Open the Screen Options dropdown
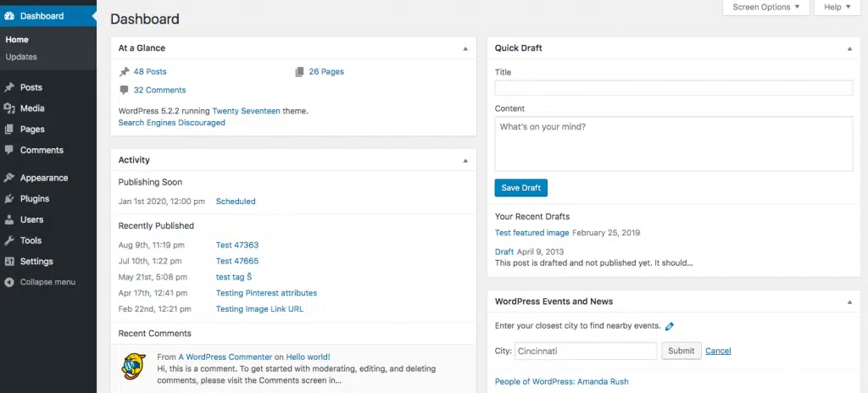Viewport: 868px width, 393px height. pyautogui.click(x=765, y=8)
